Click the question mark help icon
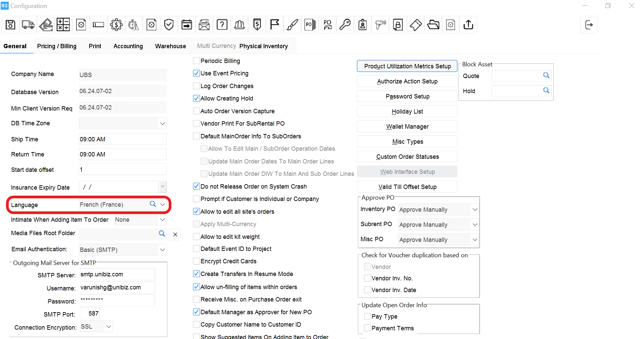Image resolution: width=644 pixels, height=339 pixels. (x=222, y=25)
